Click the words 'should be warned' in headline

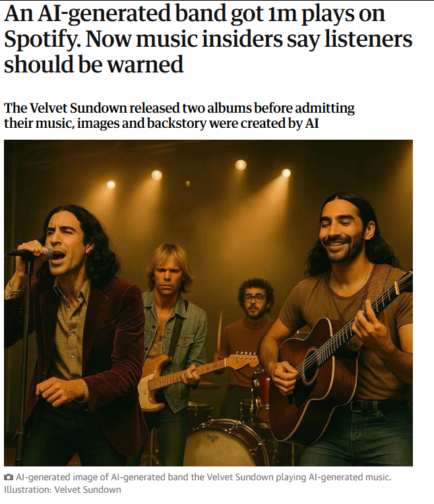(x=94, y=65)
